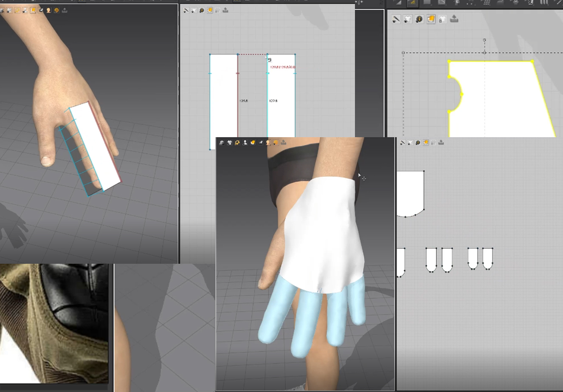
Task: Click the avatar head icon in the hand-with-rectangle 3D window toolbar
Action: point(48,10)
